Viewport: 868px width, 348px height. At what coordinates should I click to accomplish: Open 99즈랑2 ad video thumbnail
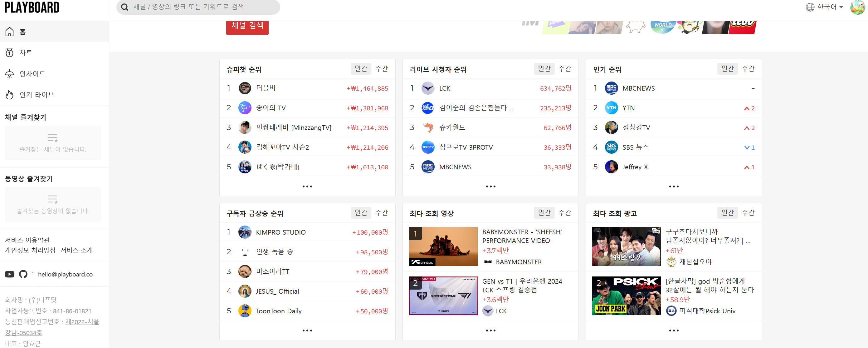point(627,246)
